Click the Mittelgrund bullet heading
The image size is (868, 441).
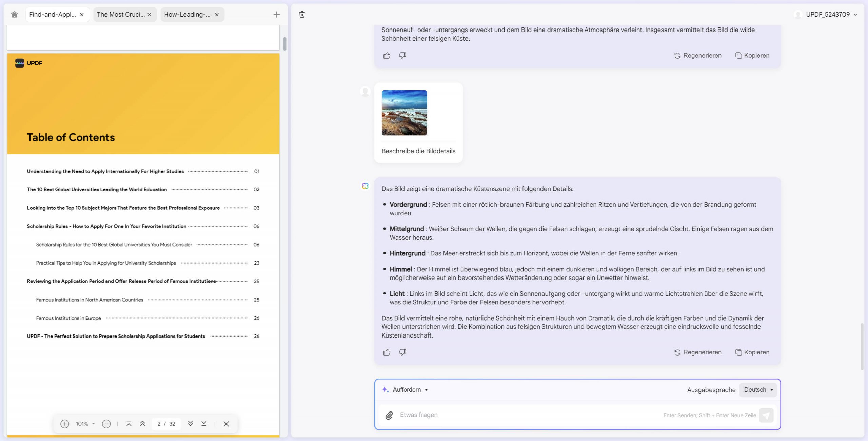click(x=407, y=229)
